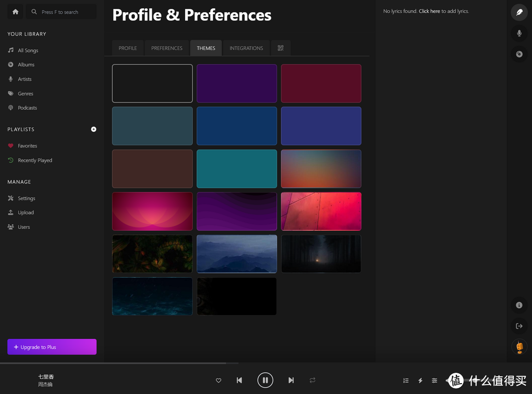This screenshot has width=532, height=394.
Task: Open the Integrations tab
Action: 246,48
